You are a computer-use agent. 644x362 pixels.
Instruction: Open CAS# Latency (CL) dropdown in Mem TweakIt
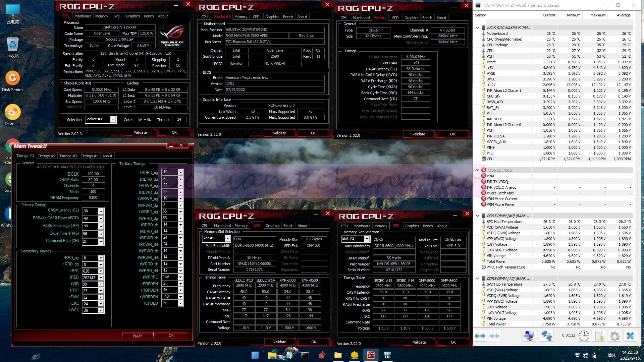101,211
